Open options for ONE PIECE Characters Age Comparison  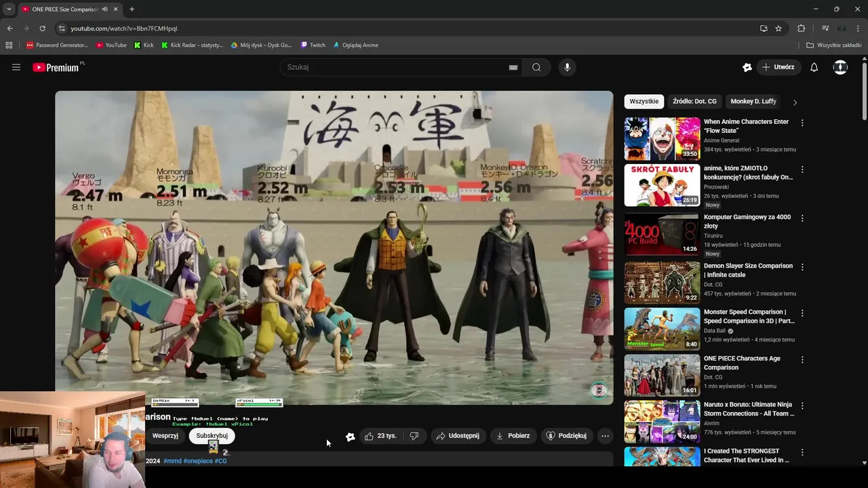(802, 360)
